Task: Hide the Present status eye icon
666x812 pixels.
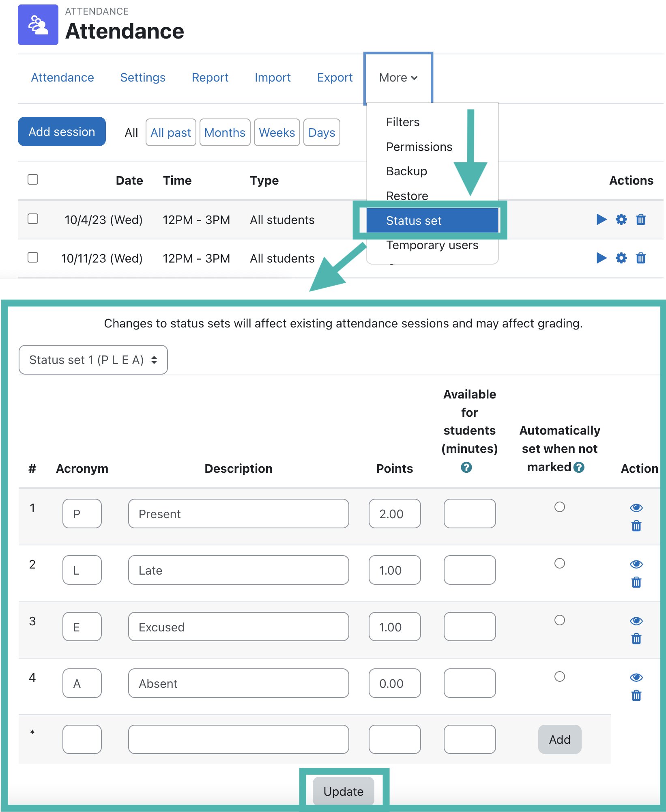Action: (x=636, y=508)
